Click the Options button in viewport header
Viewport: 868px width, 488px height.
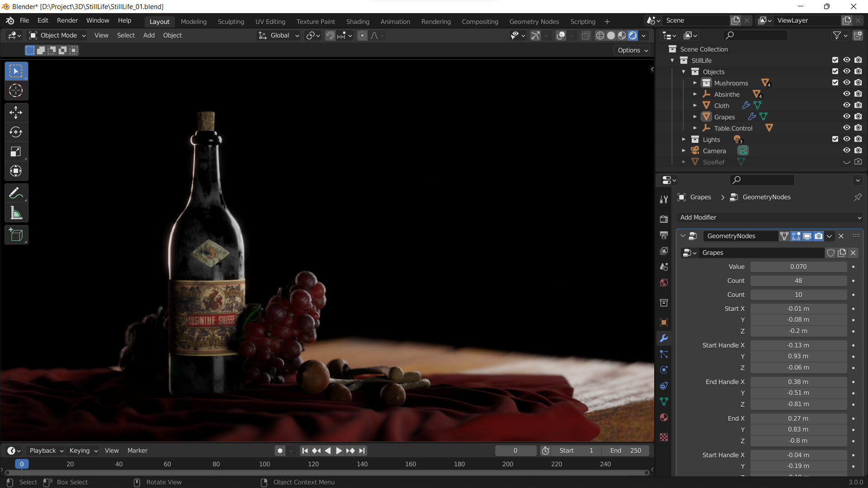(x=632, y=50)
